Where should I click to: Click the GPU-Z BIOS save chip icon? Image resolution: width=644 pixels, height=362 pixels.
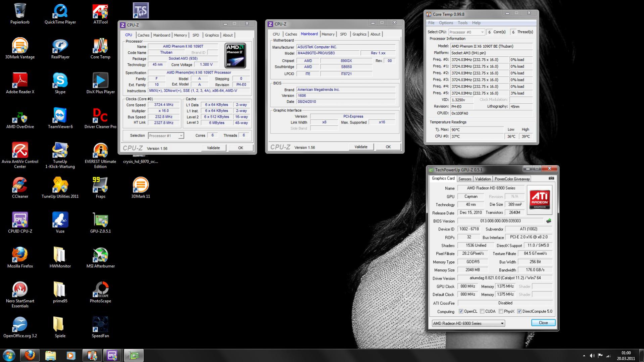[x=549, y=221]
